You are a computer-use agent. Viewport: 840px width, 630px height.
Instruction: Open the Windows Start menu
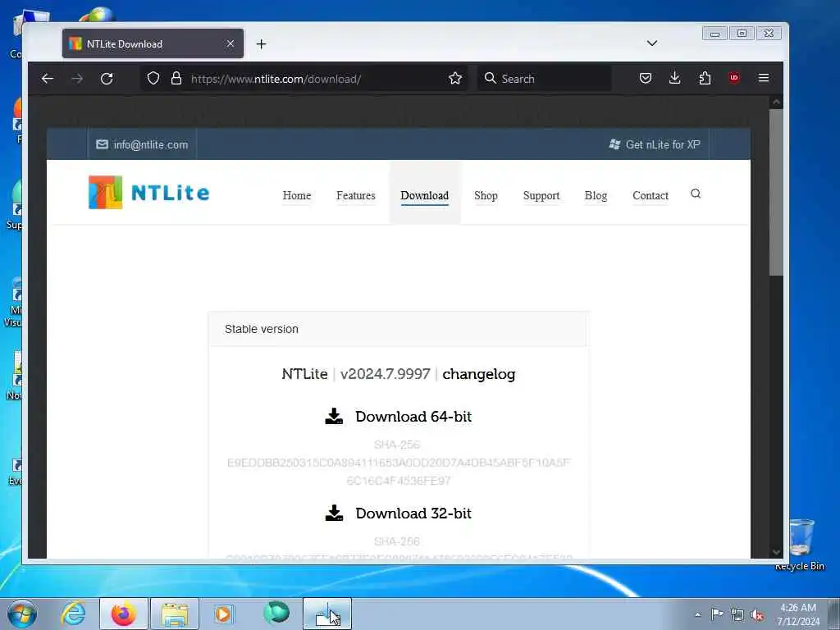pos(22,614)
